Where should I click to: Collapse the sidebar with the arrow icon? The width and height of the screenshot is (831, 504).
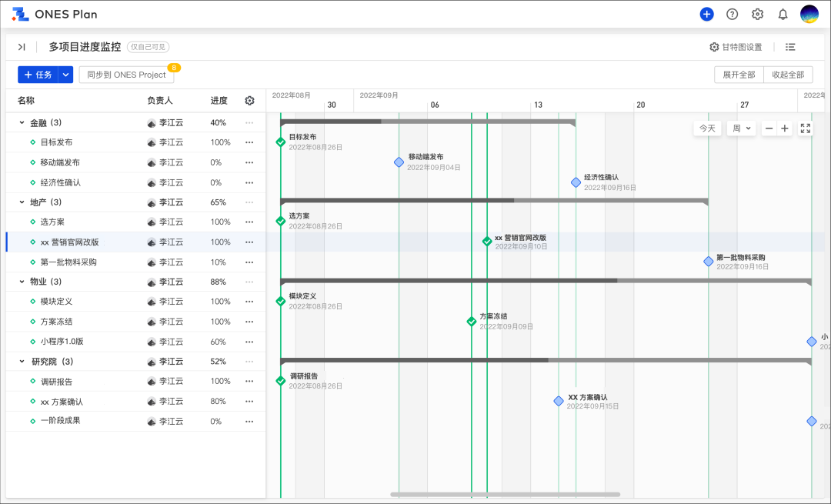(x=22, y=47)
